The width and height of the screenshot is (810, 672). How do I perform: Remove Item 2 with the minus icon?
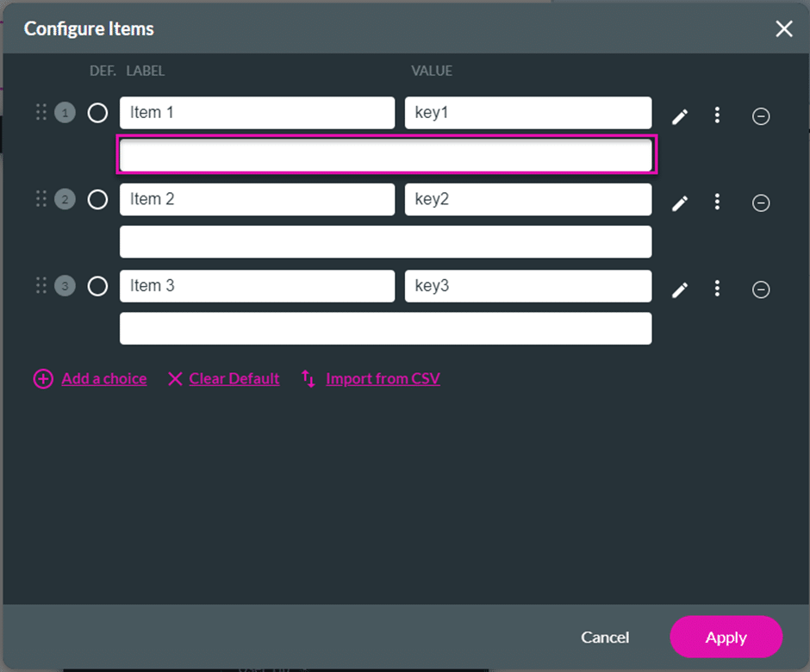pyautogui.click(x=761, y=203)
